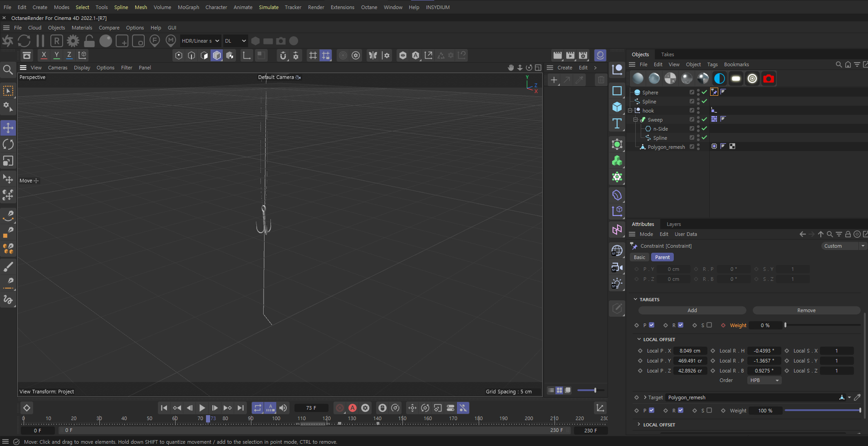Screen dimensions: 868x446
Task: Open the Simulate menu
Action: 269,7
